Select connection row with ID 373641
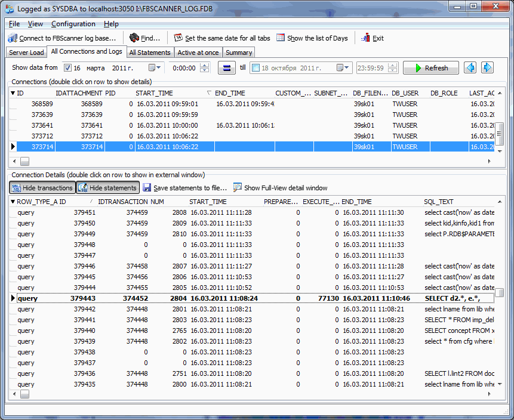 coord(42,125)
